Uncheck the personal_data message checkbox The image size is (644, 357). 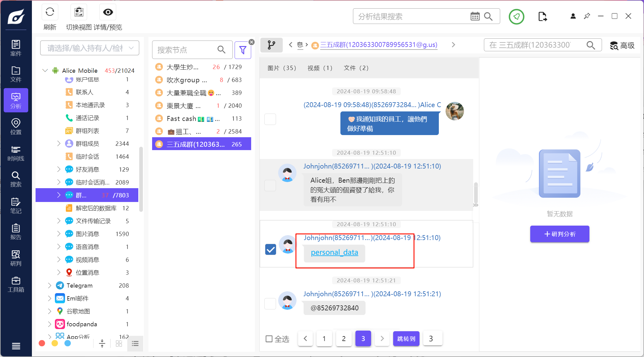[x=270, y=249]
